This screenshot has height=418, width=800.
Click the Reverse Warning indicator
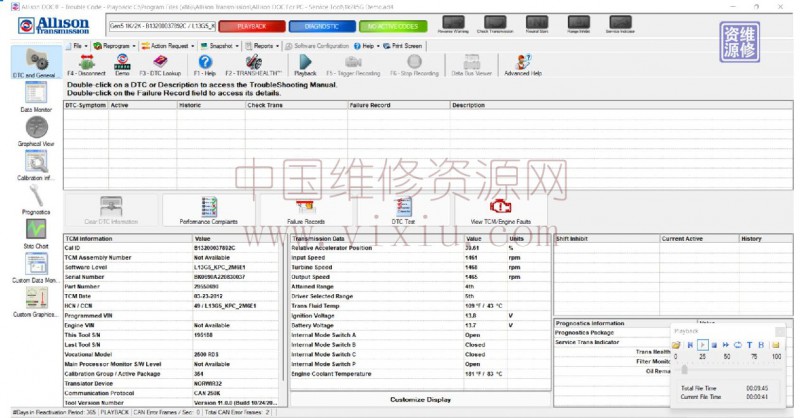pyautogui.click(x=453, y=24)
